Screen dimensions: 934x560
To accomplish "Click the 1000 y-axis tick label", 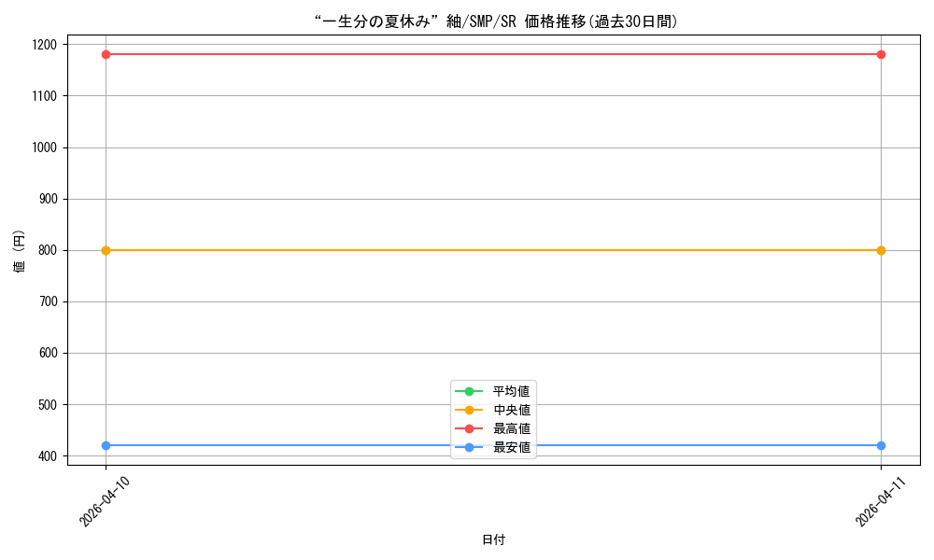I will pyautogui.click(x=45, y=147).
